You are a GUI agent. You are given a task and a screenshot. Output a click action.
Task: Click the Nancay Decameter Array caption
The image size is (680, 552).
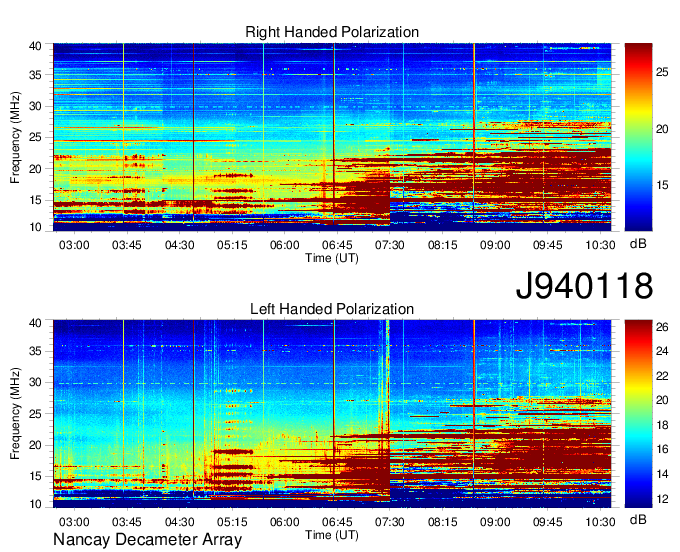tap(147, 540)
